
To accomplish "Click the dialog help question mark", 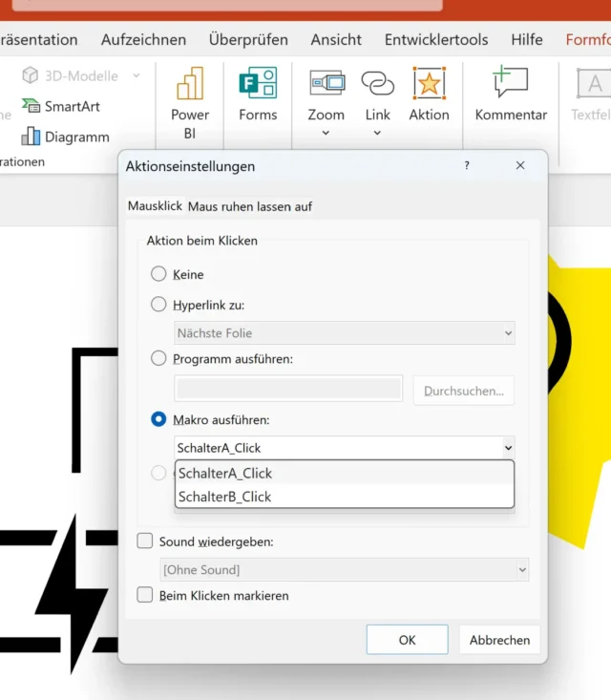I will (x=467, y=165).
